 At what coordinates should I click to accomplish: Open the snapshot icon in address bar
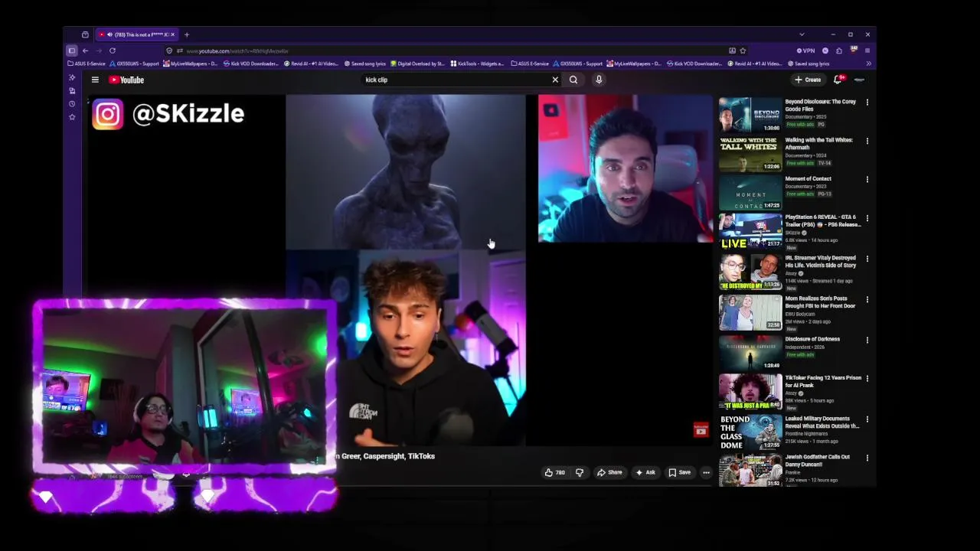tap(732, 51)
